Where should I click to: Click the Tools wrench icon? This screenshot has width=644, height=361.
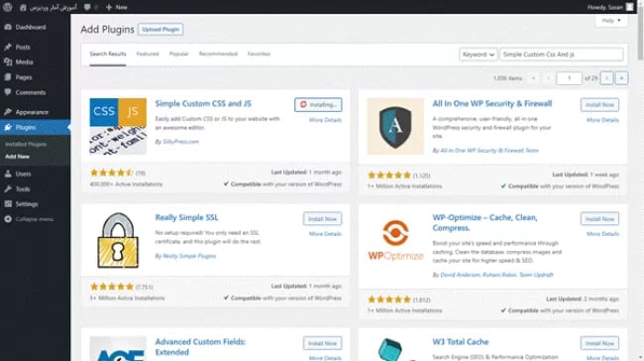pos(8,189)
